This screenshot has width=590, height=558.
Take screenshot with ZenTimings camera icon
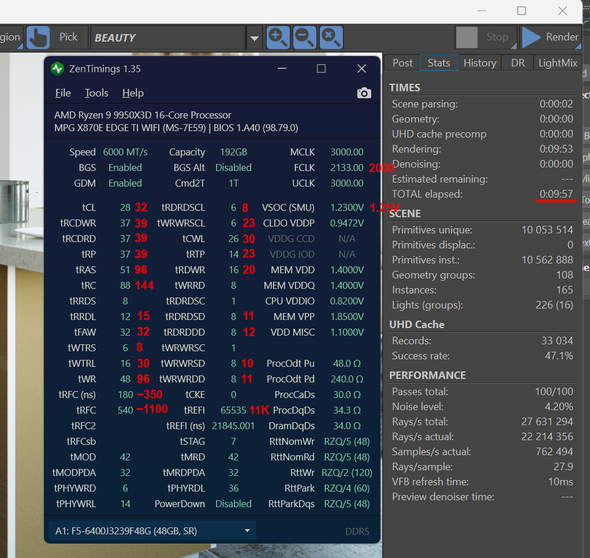click(364, 93)
